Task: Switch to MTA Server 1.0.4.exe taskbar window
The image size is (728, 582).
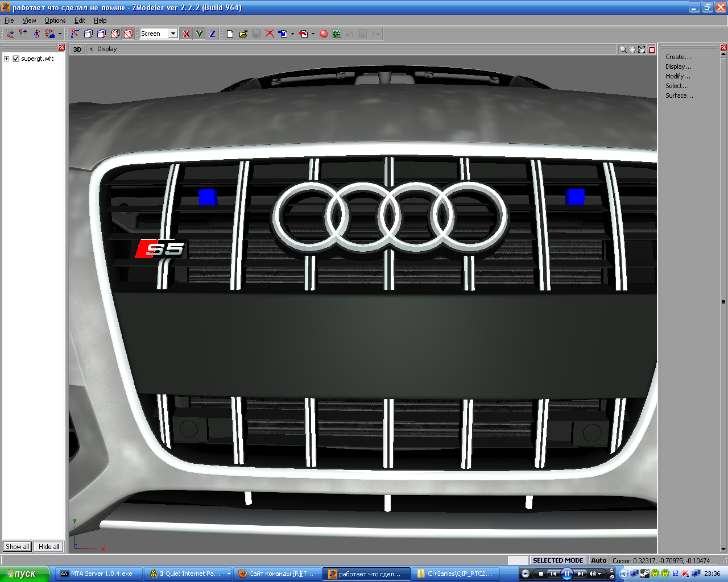Action: (x=97, y=574)
